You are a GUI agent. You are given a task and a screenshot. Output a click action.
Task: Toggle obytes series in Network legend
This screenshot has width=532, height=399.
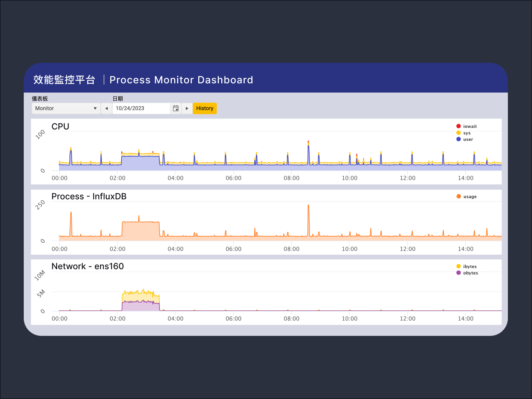(470, 273)
